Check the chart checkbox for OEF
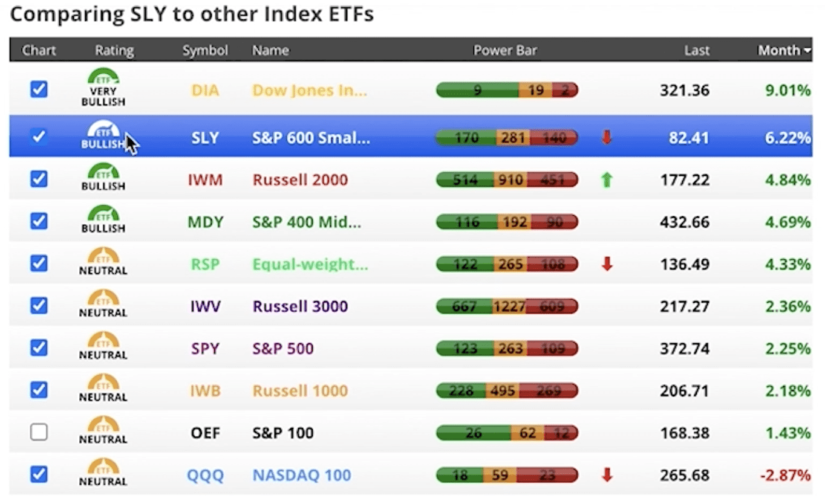This screenshot has width=825, height=504. tap(39, 432)
